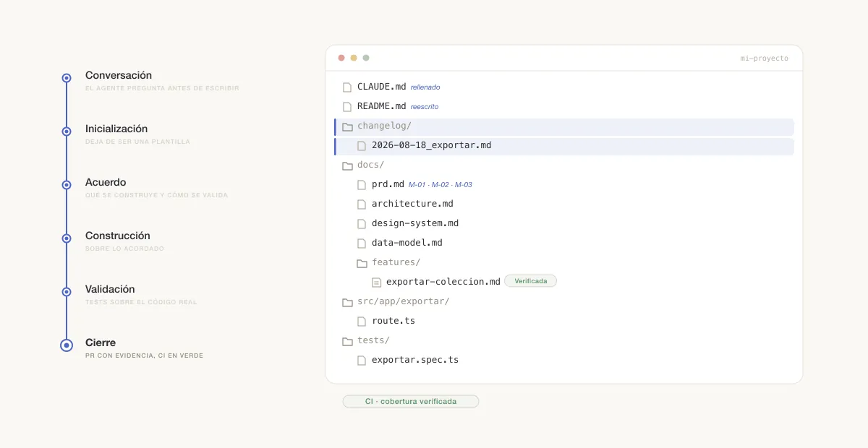This screenshot has height=448, width=868.
Task: Go to the Validación step title
Action: tap(110, 289)
